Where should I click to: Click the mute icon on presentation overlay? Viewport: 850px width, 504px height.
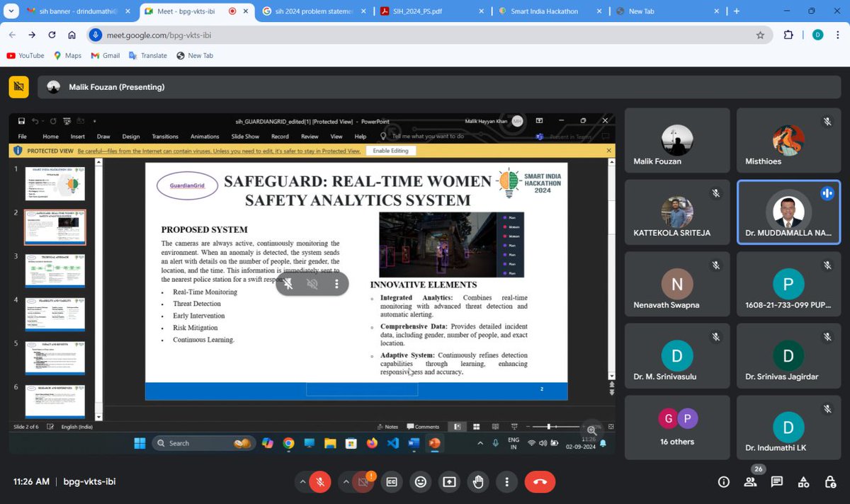point(289,284)
